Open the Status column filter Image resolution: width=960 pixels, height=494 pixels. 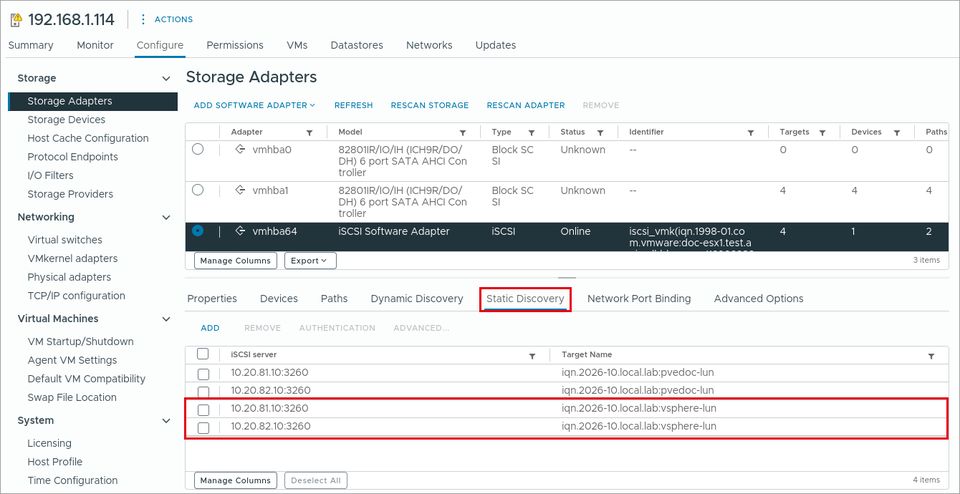point(601,132)
